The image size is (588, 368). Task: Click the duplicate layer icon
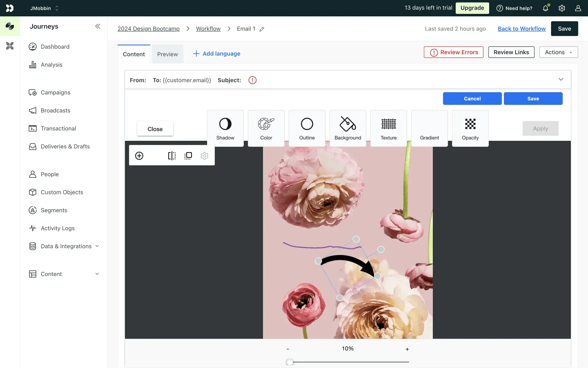pyautogui.click(x=188, y=156)
